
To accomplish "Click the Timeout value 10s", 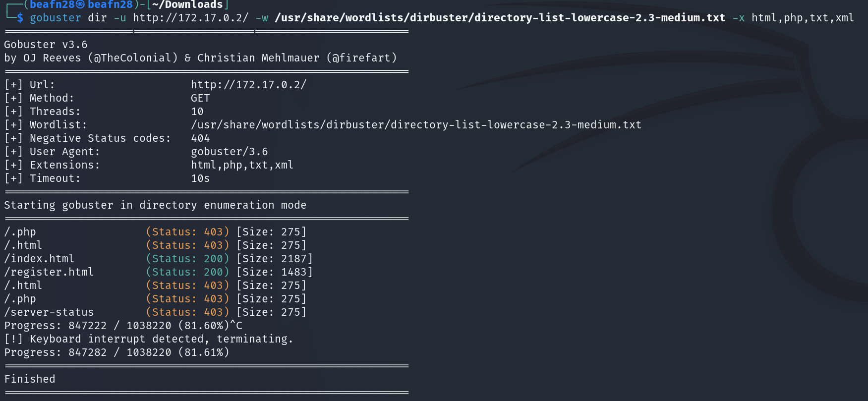I will pos(200,178).
